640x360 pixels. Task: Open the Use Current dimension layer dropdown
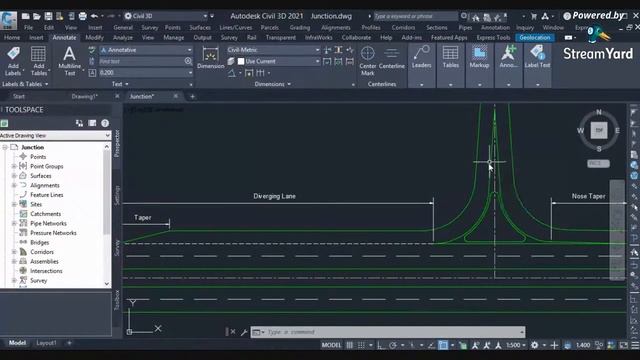278,61
